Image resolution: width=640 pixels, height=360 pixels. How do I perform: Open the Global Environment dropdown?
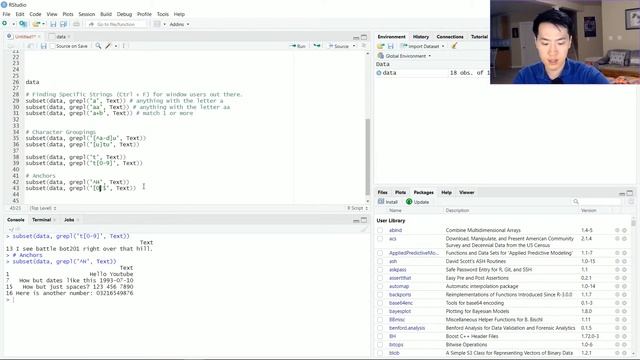point(404,56)
